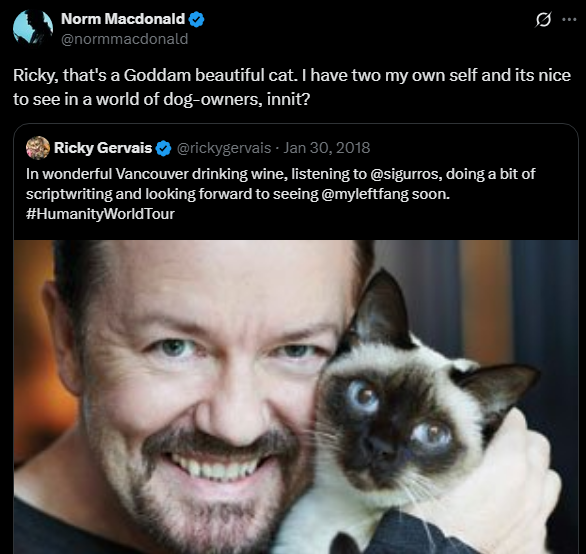Visit the @rickygervais handle link
Viewport: 586px width, 554px height.
click(x=223, y=148)
